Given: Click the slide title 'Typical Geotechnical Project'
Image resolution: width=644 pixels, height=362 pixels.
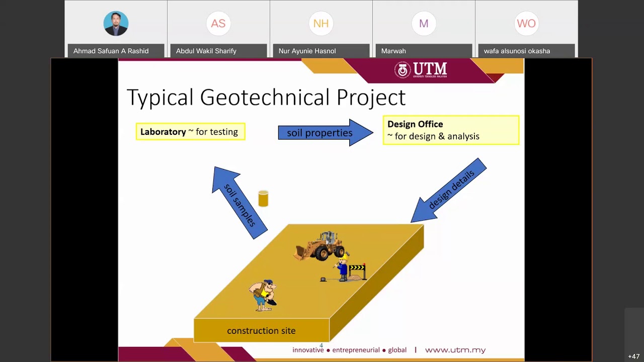Looking at the screenshot, I should tap(266, 98).
